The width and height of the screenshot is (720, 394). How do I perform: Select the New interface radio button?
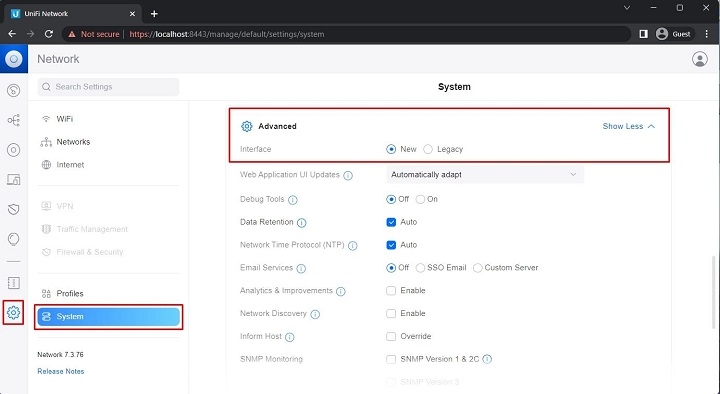pos(391,149)
